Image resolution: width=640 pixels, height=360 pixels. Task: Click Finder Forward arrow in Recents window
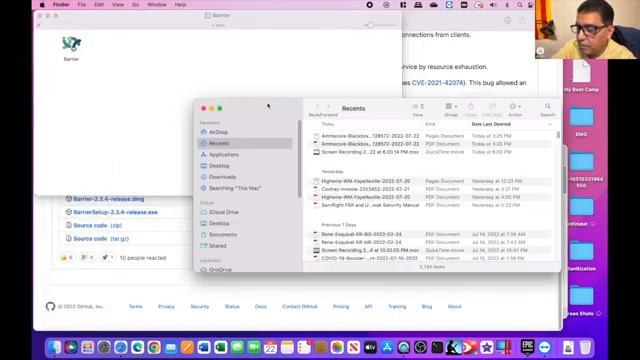click(328, 107)
